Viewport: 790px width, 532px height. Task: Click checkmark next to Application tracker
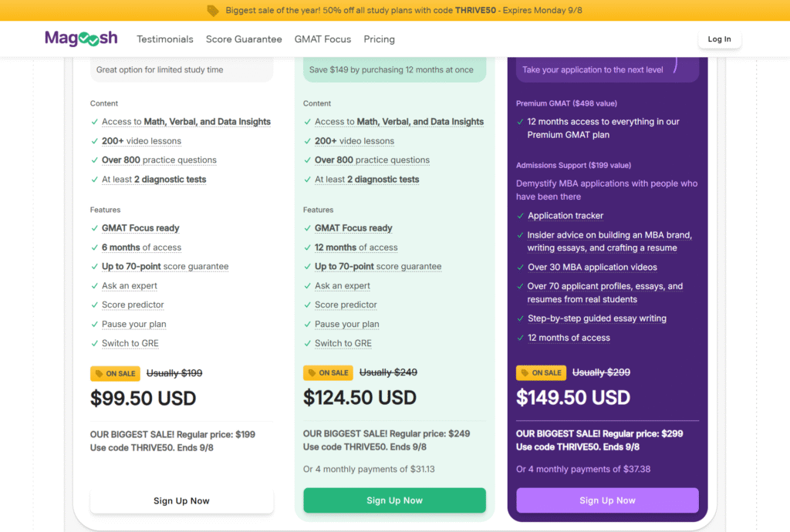pyautogui.click(x=520, y=216)
